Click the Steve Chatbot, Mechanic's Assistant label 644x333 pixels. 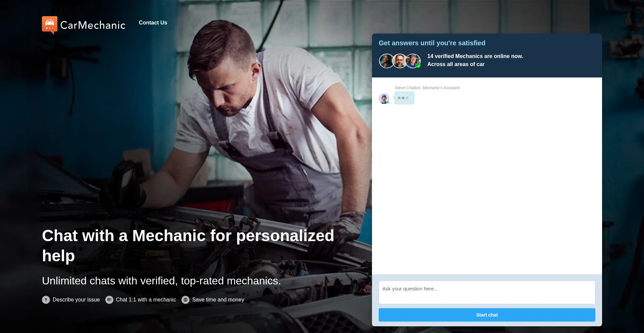coord(427,88)
